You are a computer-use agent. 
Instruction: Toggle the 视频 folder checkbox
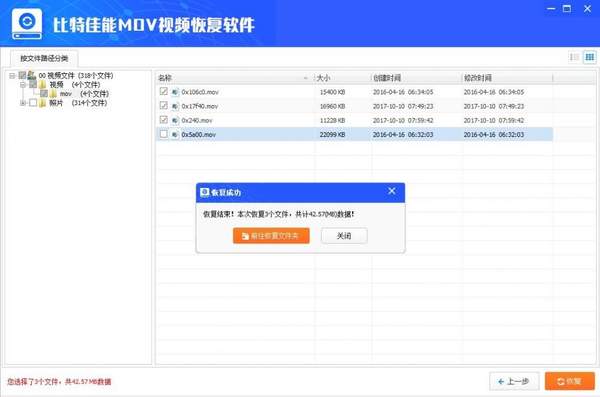[x=33, y=85]
